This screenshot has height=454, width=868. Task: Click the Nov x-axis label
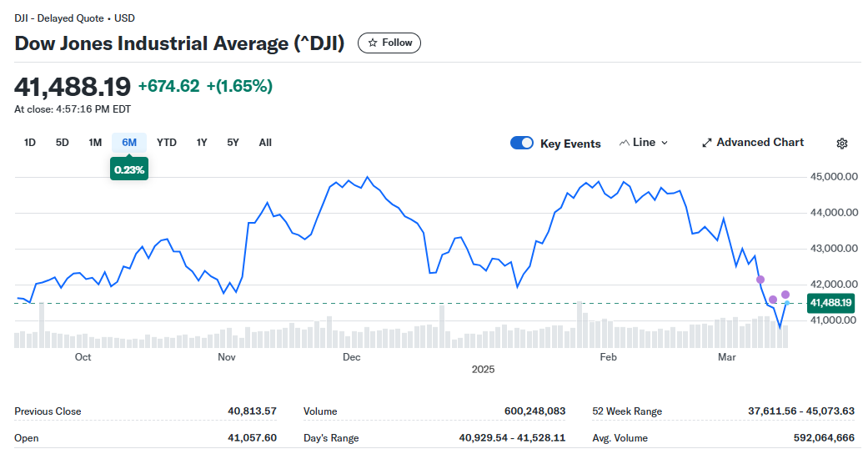[x=227, y=357]
